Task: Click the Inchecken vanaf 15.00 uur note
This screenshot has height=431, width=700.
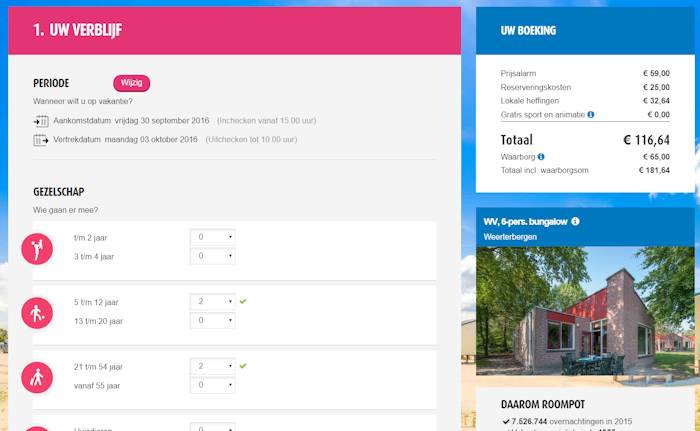Action: pos(267,121)
